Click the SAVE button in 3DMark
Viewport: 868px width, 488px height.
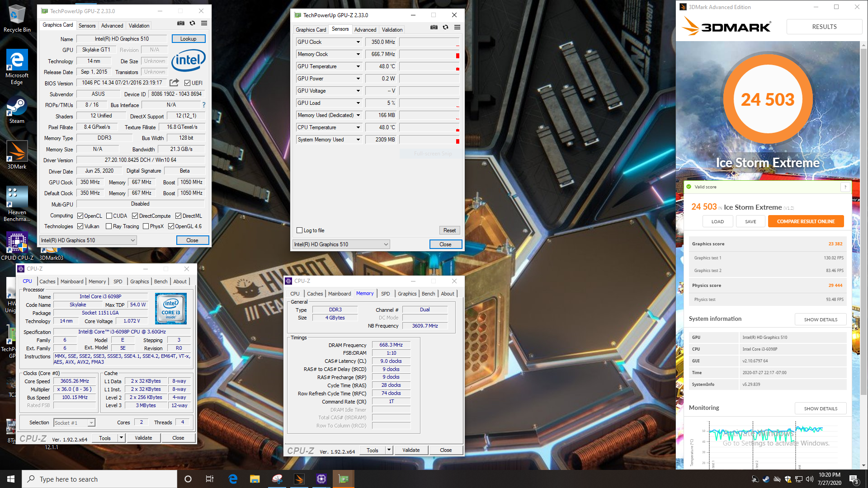pos(750,221)
